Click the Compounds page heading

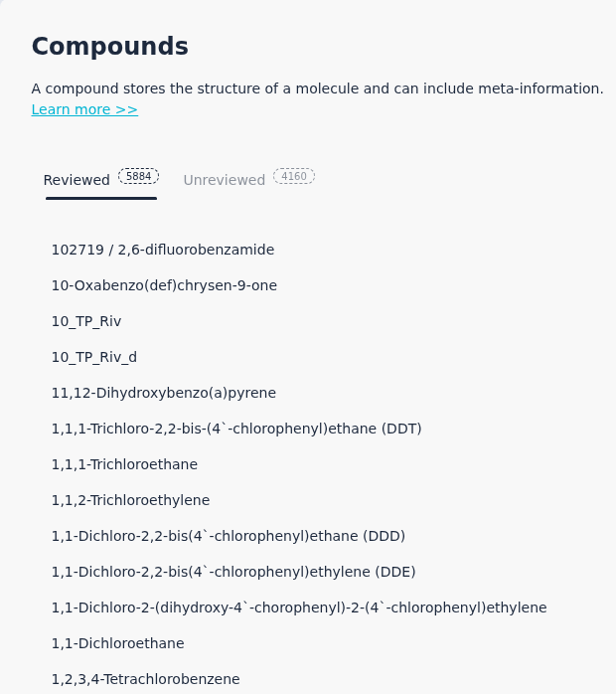[110, 46]
